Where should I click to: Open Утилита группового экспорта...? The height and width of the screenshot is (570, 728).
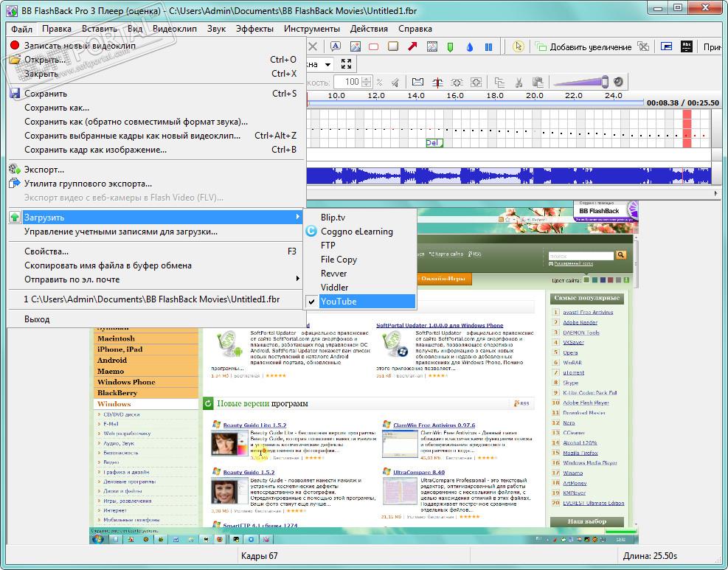point(156,184)
